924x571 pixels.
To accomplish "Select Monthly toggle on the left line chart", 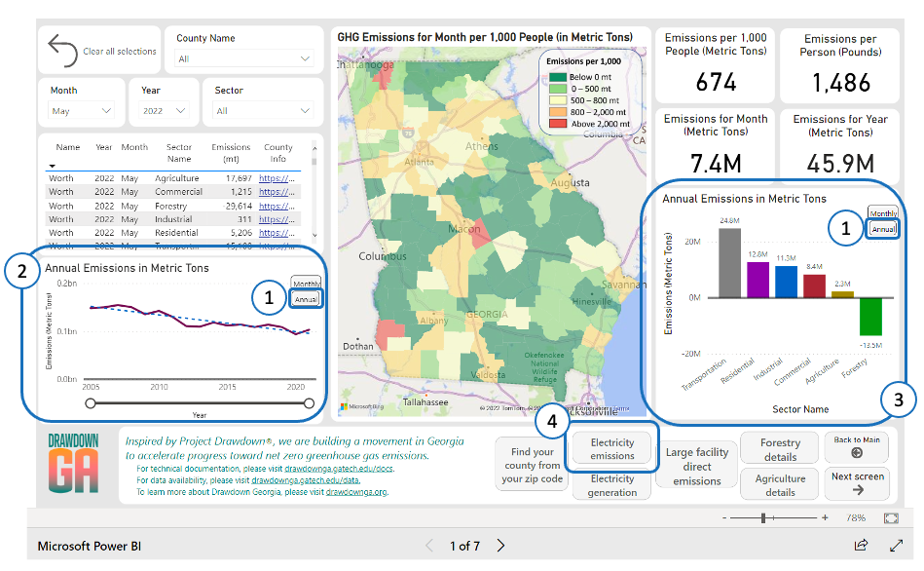I will click(x=306, y=281).
